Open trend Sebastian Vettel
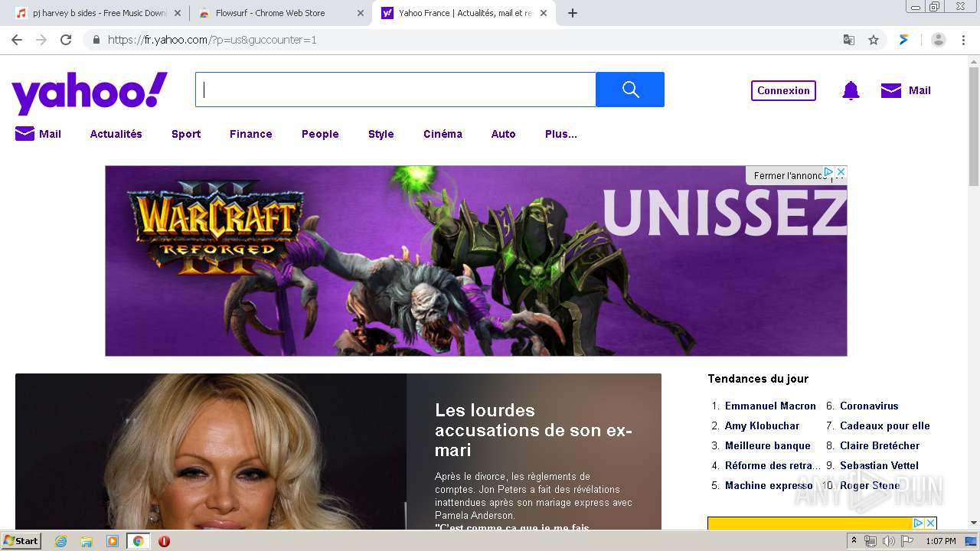Viewport: 980px width, 551px height. click(879, 465)
